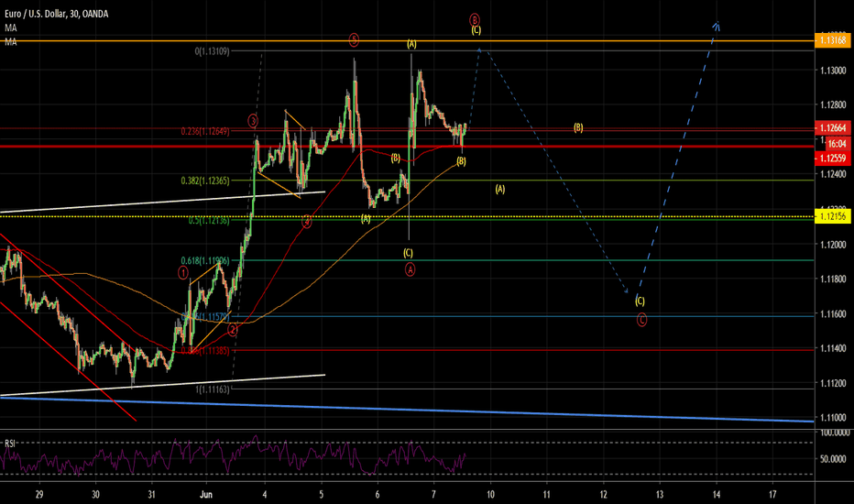Click the red circled wave 1 label
Viewport: 854px width, 504px height.
[x=183, y=272]
